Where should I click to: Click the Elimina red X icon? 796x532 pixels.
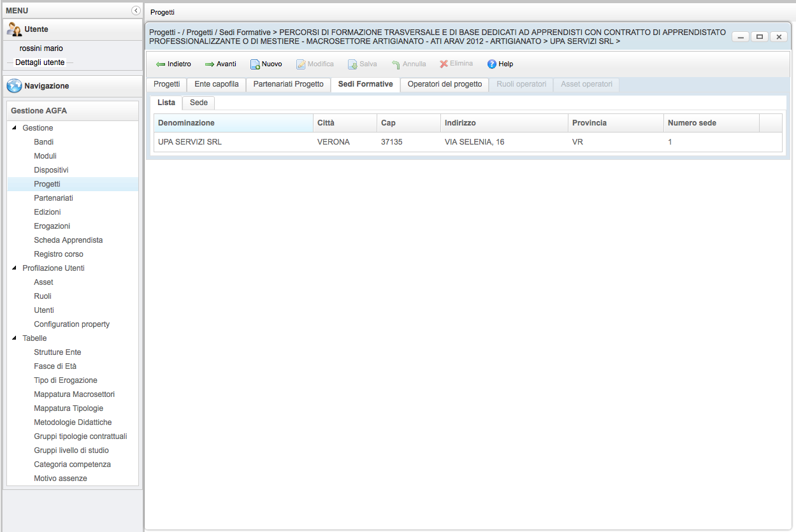(444, 64)
